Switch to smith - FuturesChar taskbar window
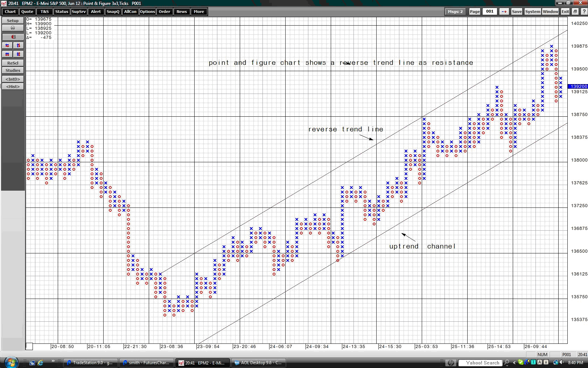The height and width of the screenshot is (368, 588). click(146, 363)
